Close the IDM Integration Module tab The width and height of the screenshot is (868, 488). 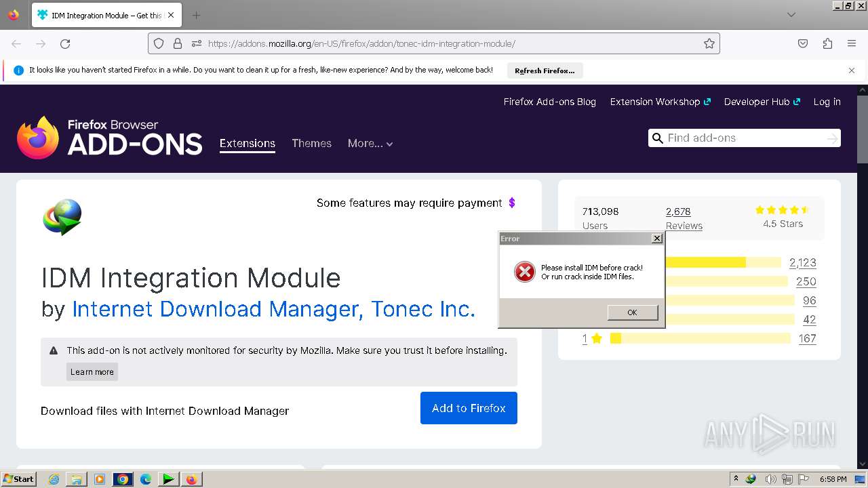pyautogui.click(x=170, y=15)
